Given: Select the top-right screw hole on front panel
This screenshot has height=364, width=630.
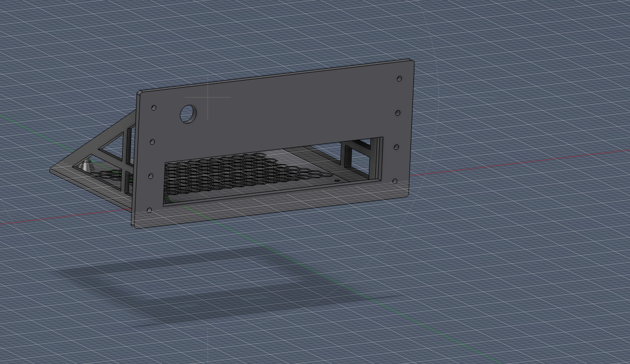Looking at the screenshot, I should pos(400,79).
